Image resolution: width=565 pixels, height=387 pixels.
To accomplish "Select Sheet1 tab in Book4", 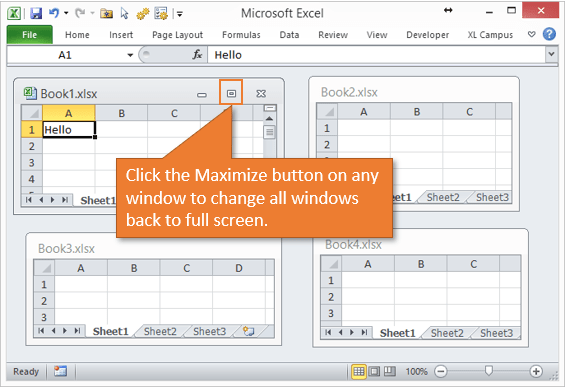I will point(398,333).
